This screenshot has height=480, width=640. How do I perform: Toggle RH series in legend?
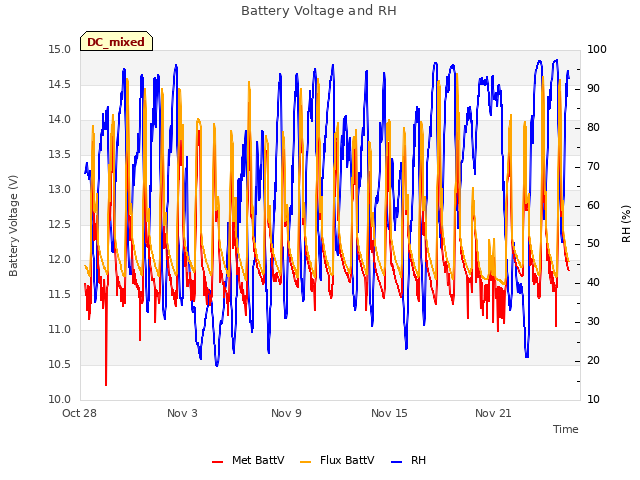tap(408, 460)
